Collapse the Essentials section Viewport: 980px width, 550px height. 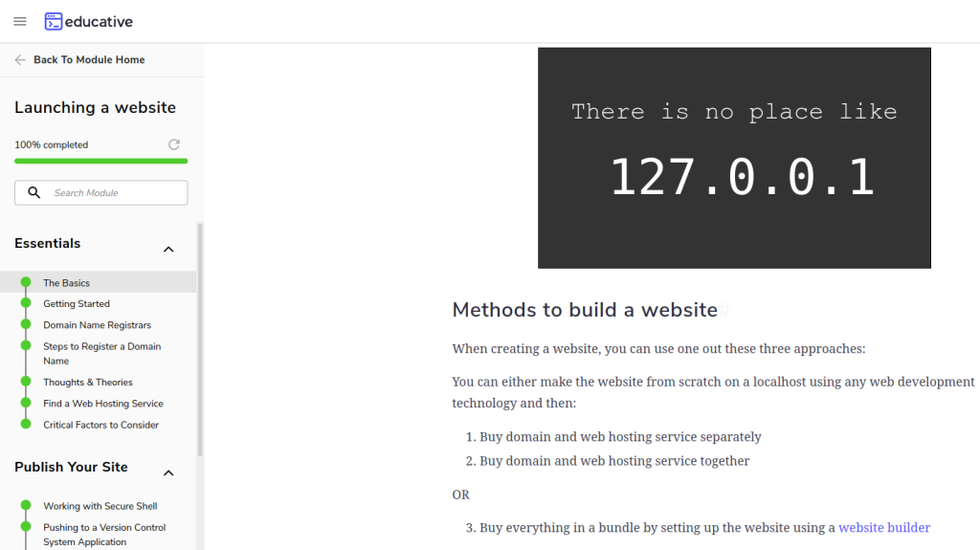coord(168,250)
